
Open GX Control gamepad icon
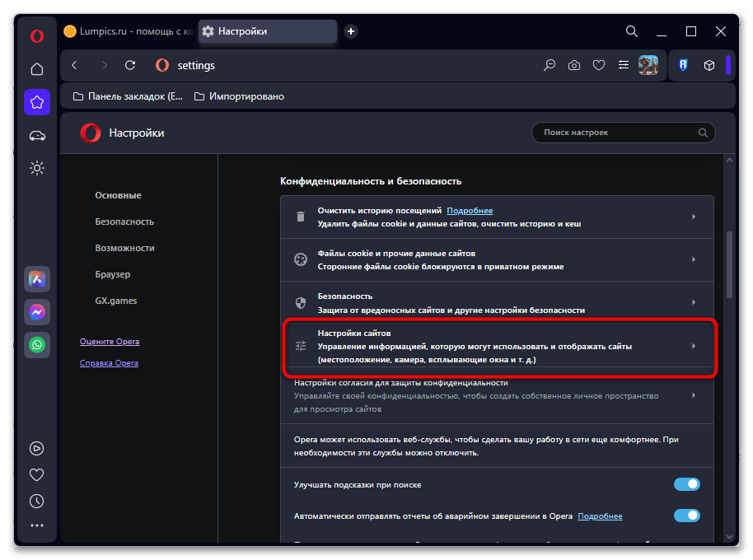click(37, 136)
